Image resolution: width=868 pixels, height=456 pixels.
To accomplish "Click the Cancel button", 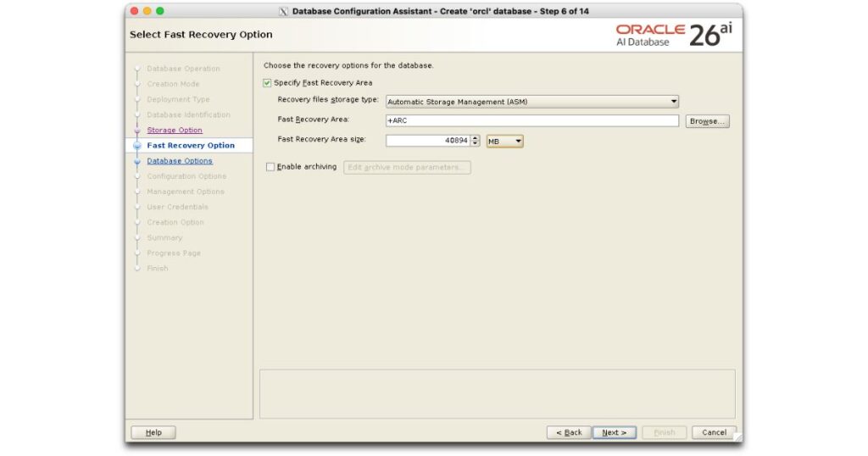I will click(714, 433).
